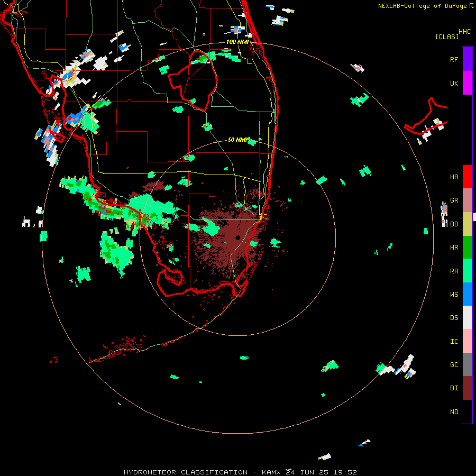Click the DS white legend swatch
The image size is (476, 476).
(x=467, y=317)
